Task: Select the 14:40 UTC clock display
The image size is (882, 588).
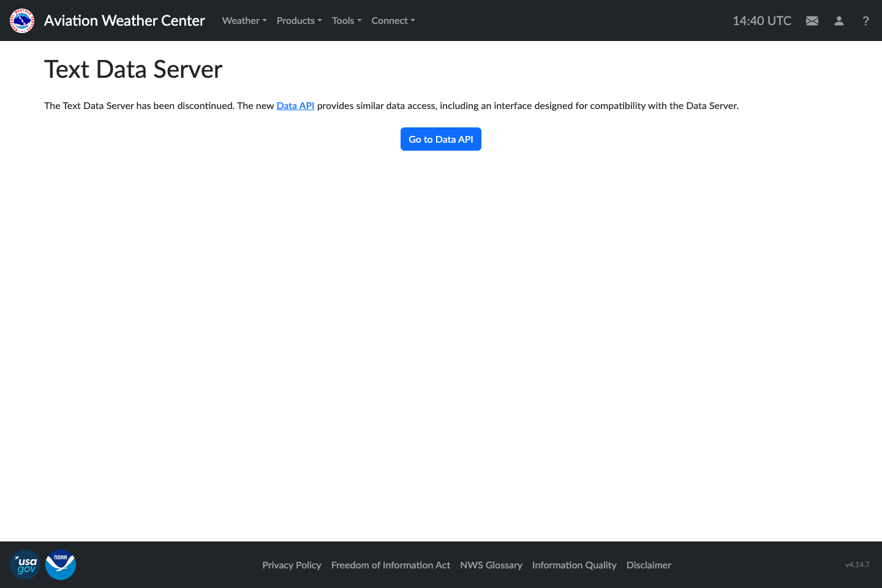Action: pos(761,20)
